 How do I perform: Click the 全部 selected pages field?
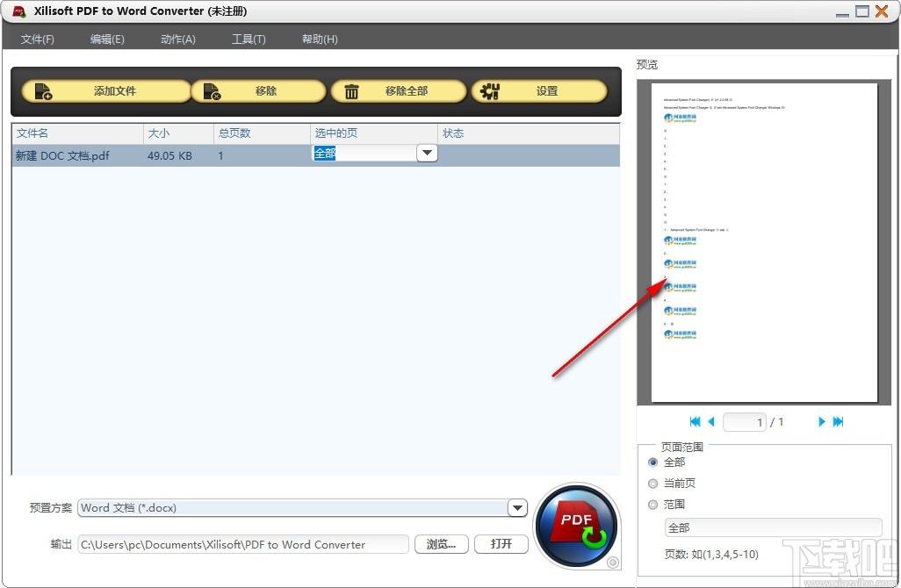point(364,154)
